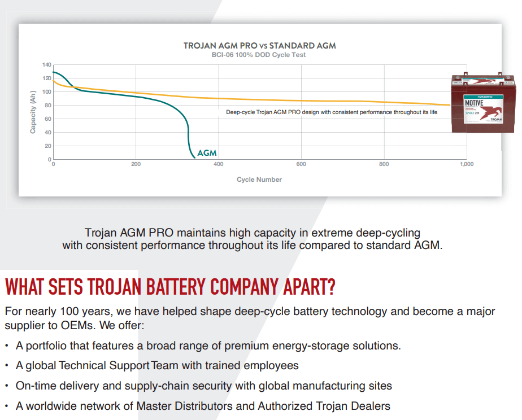This screenshot has width=522, height=420.
Task: Select the chart title TROJAN AGM PRO vs STANDARD AGM
Action: pos(259,45)
